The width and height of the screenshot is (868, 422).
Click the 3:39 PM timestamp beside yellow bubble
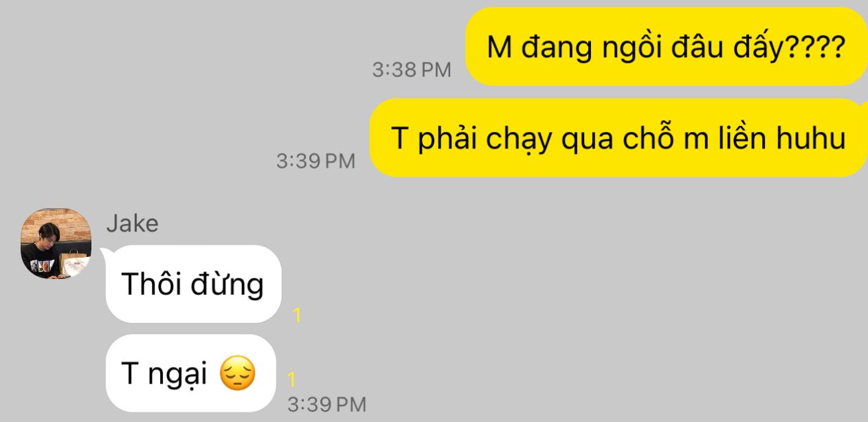315,161
